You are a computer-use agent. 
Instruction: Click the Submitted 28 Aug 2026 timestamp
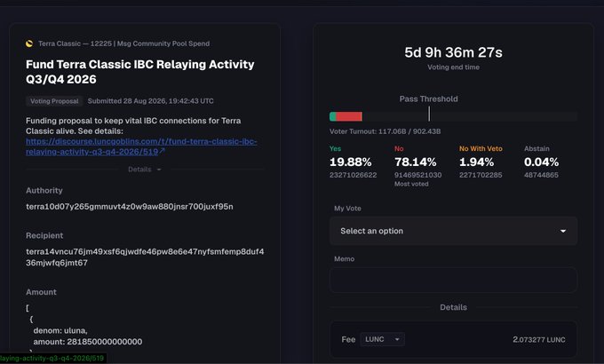(x=151, y=101)
